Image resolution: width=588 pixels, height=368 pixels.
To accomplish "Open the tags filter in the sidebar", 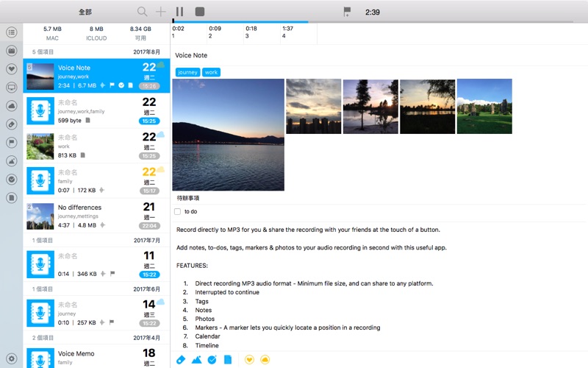I will tap(12, 124).
